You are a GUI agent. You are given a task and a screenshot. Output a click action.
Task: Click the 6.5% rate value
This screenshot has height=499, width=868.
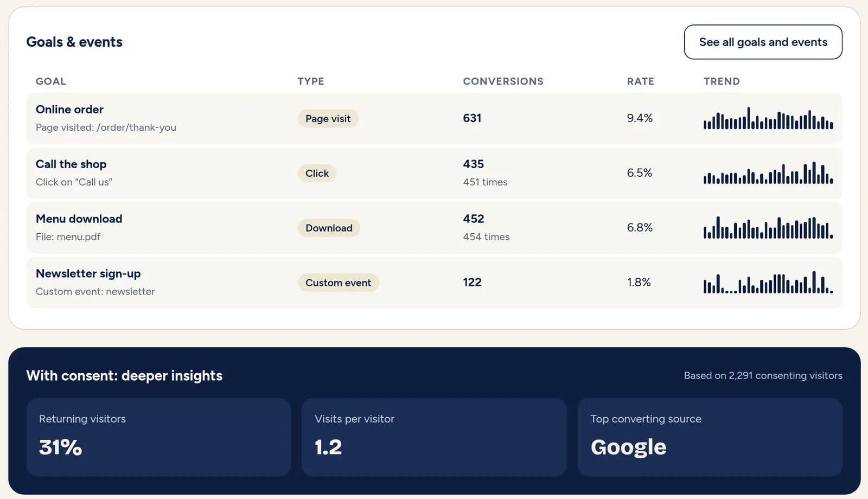(640, 173)
